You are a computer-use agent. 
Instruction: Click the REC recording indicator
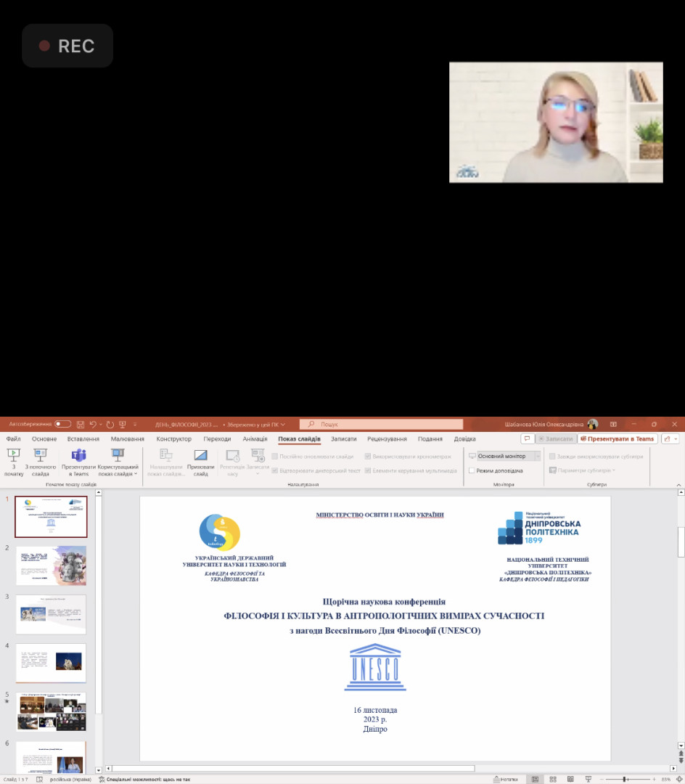[x=67, y=46]
